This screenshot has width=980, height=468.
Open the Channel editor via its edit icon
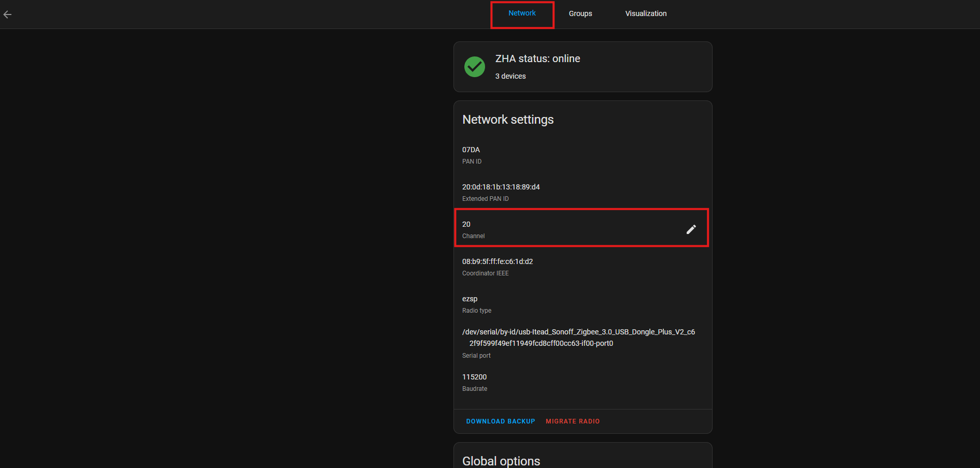691,229
